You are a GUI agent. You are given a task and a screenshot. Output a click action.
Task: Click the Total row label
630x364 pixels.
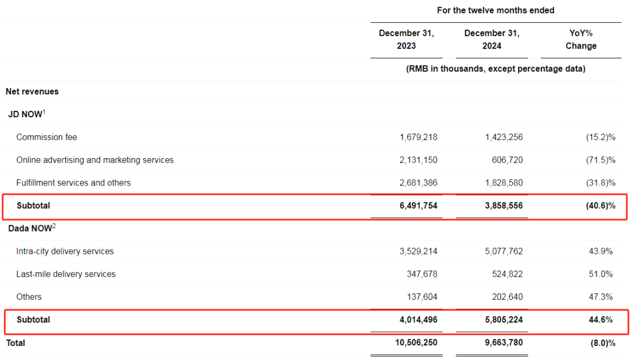tap(16, 343)
